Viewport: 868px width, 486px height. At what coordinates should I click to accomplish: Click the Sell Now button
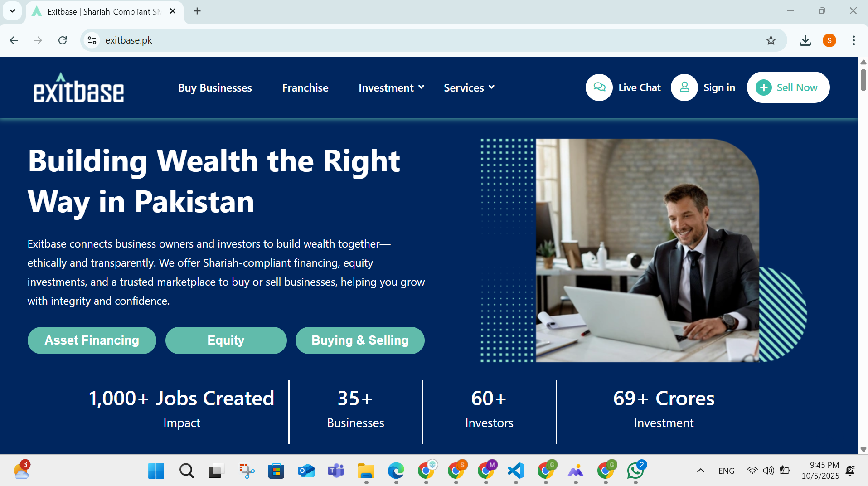[x=788, y=87]
